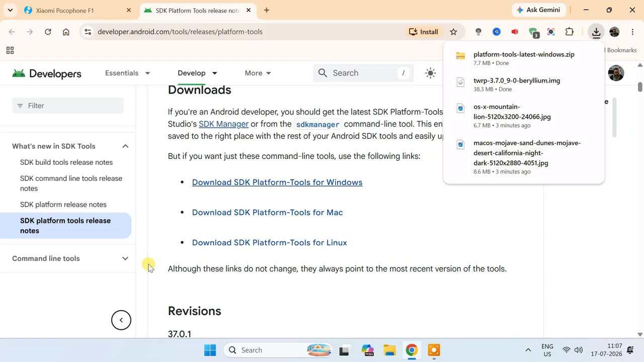Screen dimensions: 644x362
Task: Bookmark this page with the star icon
Action: tap(453, 32)
